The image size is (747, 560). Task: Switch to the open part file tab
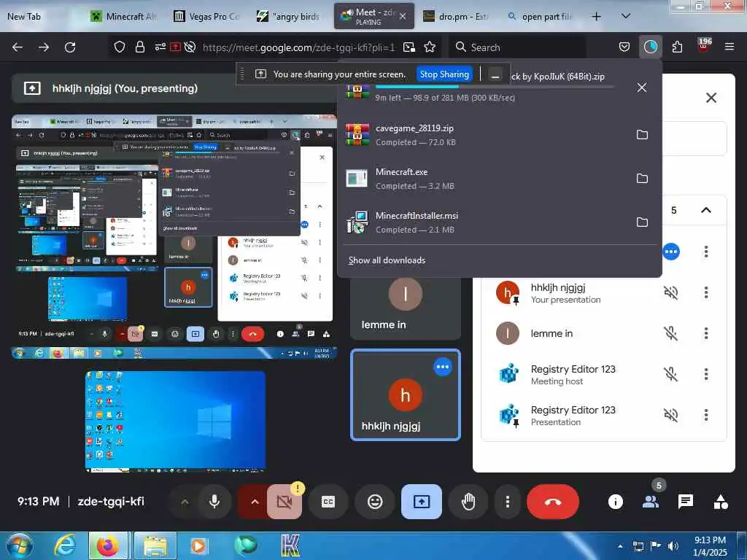point(539,16)
